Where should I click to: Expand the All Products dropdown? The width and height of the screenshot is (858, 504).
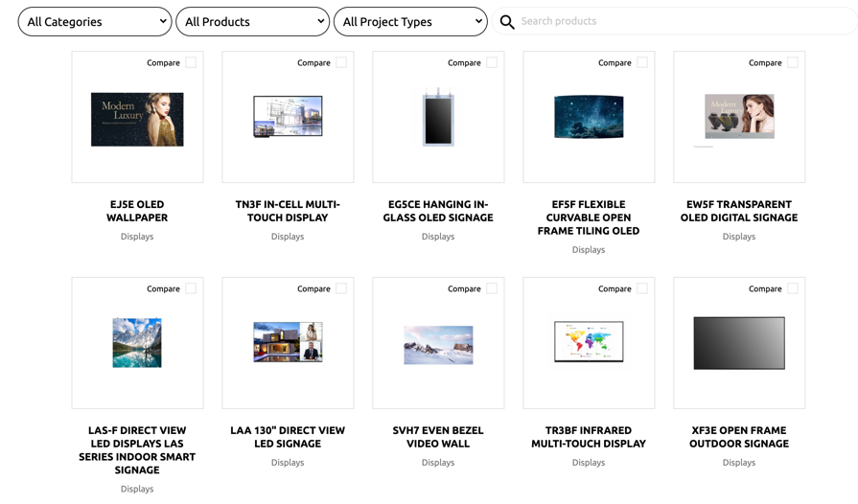(252, 21)
